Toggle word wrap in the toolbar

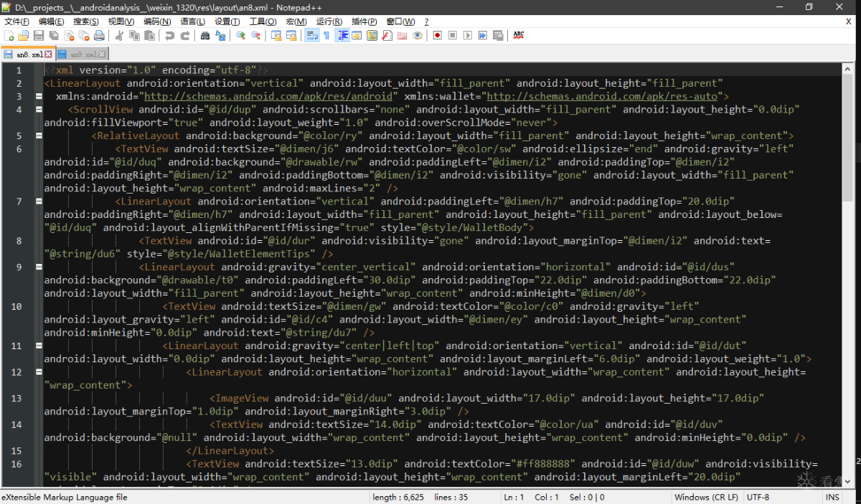(x=312, y=35)
